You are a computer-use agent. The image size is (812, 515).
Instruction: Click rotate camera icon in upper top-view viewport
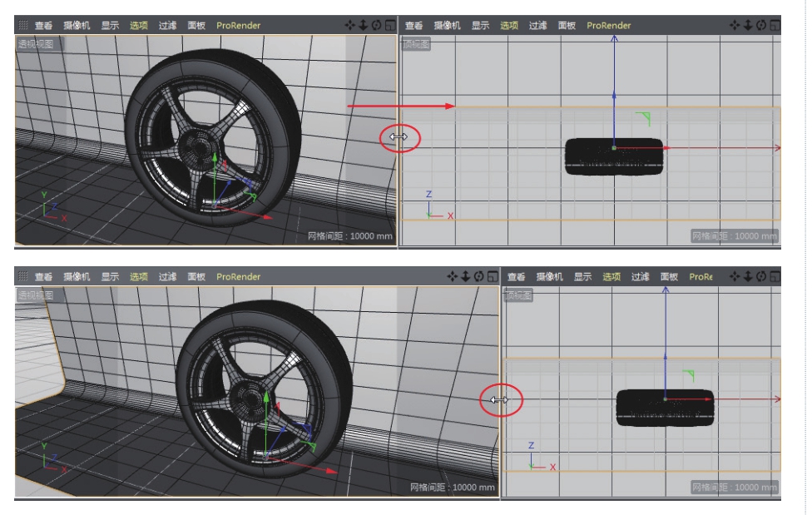tap(760, 26)
